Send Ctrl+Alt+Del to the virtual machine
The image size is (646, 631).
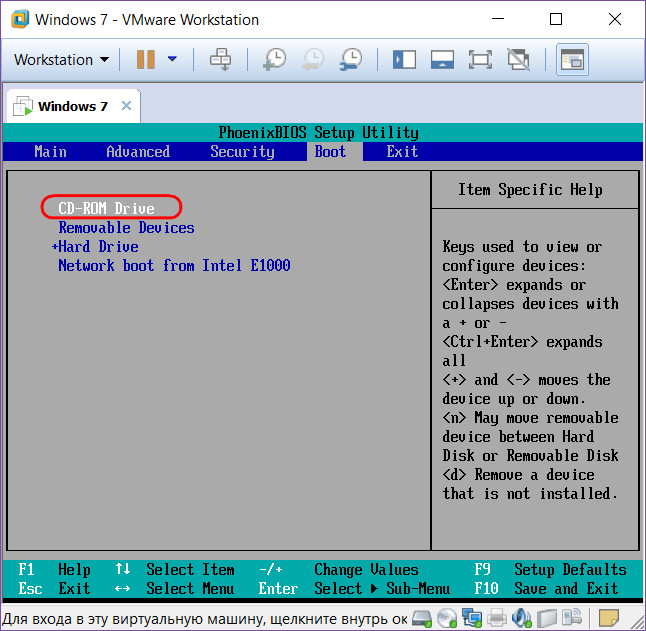(221, 60)
